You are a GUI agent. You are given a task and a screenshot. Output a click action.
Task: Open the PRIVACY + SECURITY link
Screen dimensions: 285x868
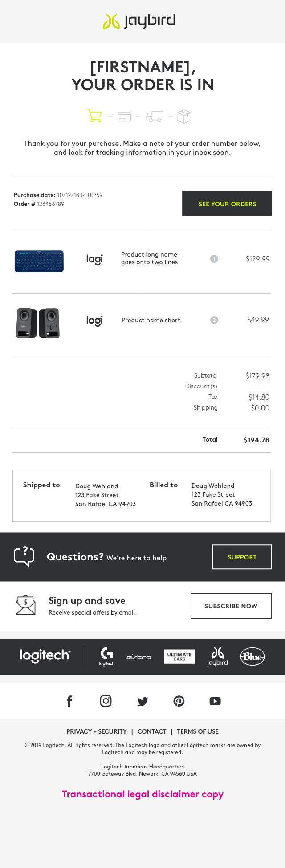tap(96, 731)
